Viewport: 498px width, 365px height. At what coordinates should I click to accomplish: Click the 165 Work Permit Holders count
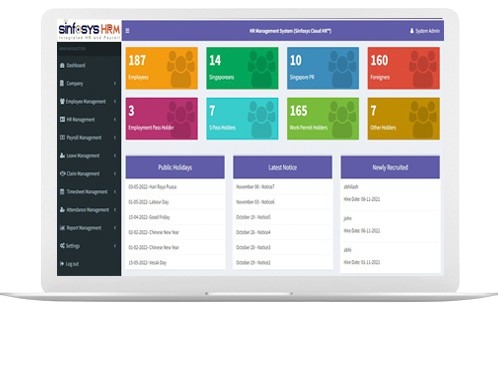(299, 111)
